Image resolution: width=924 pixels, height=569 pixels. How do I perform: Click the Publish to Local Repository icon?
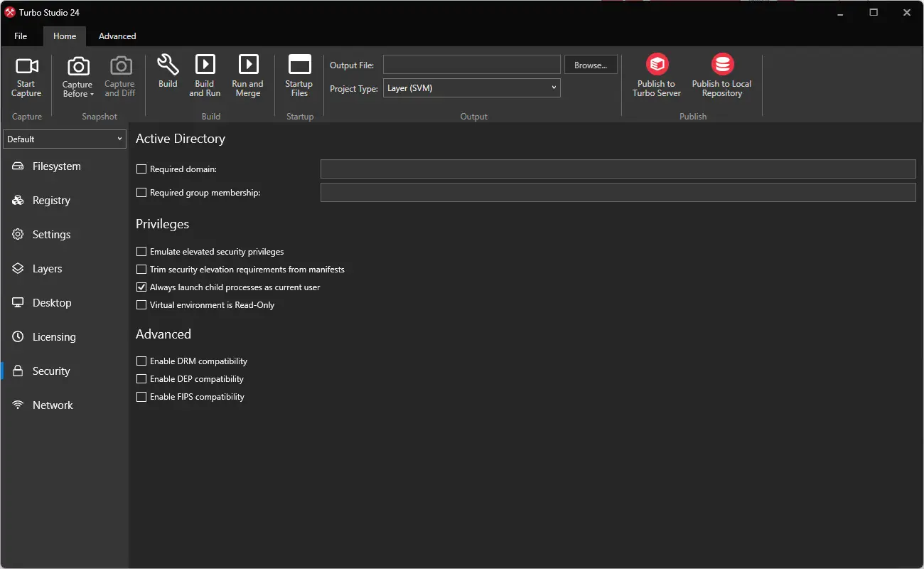(722, 65)
